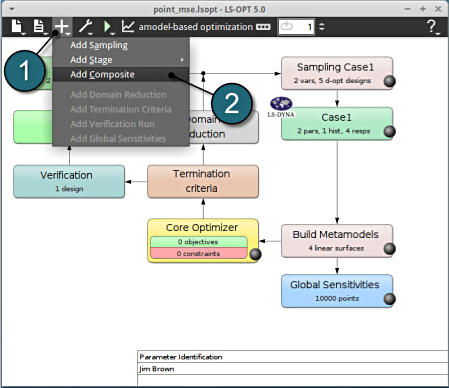Click the task options ellipsis button
This screenshot has height=388, width=449.
(x=263, y=27)
